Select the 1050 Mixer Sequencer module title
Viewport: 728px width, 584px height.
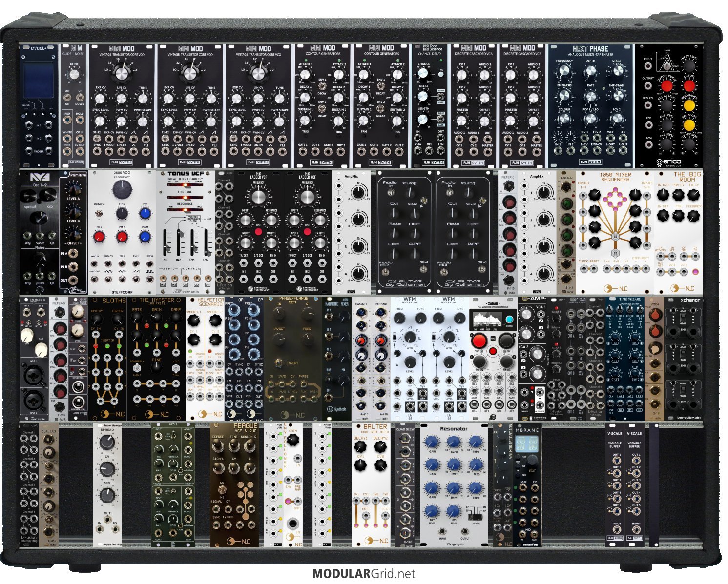pyautogui.click(x=615, y=177)
